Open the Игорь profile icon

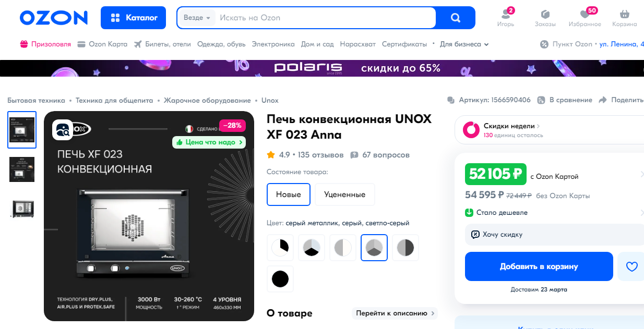point(505,14)
